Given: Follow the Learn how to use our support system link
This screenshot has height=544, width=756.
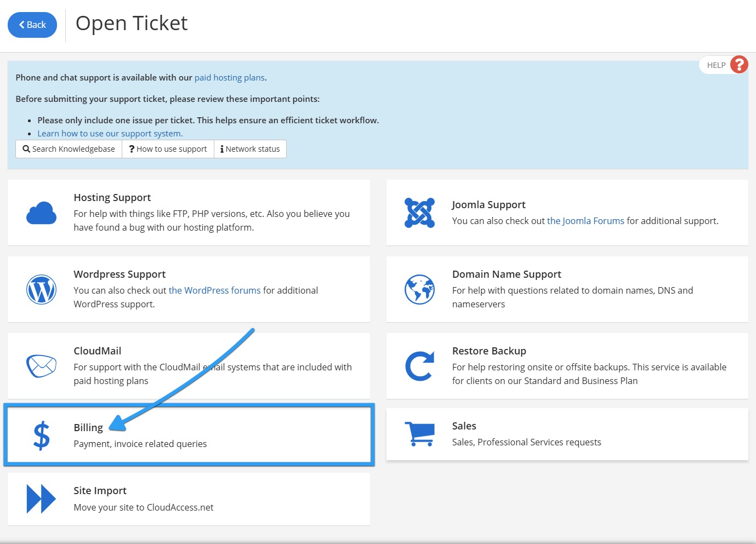Looking at the screenshot, I should point(110,133).
